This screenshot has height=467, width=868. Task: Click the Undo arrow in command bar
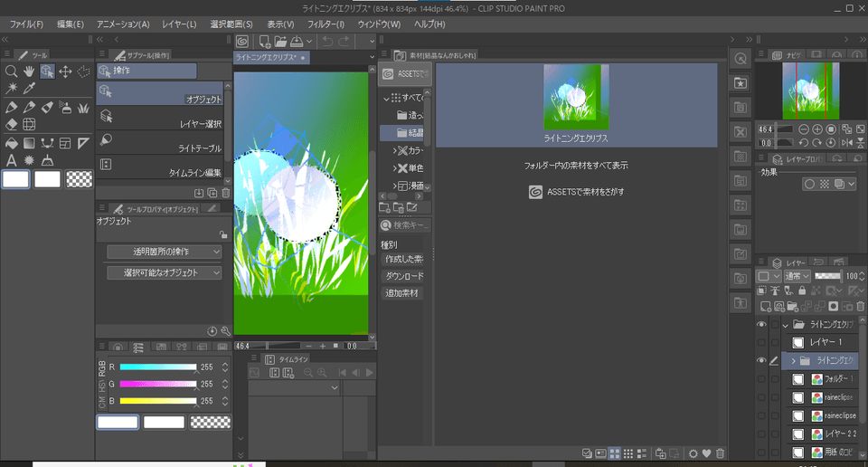coord(327,42)
